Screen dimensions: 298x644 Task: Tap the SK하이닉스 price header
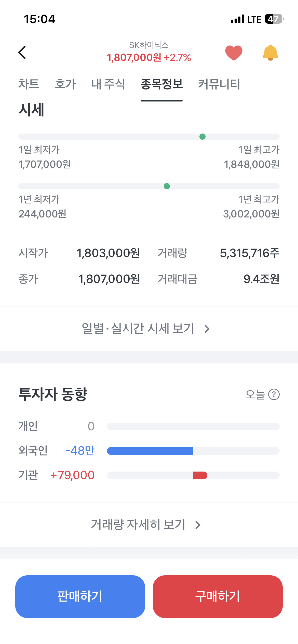[149, 52]
